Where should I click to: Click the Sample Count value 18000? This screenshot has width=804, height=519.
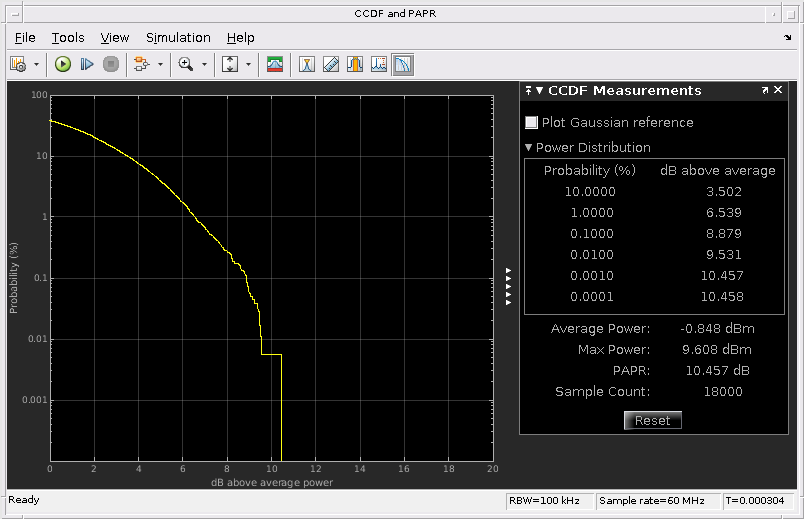723,392
